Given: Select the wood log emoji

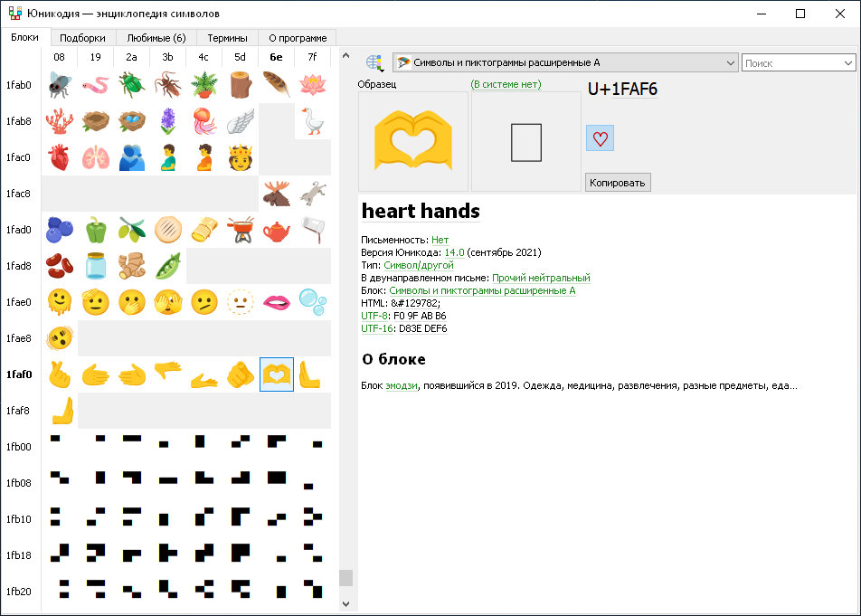Looking at the screenshot, I should coord(241,85).
